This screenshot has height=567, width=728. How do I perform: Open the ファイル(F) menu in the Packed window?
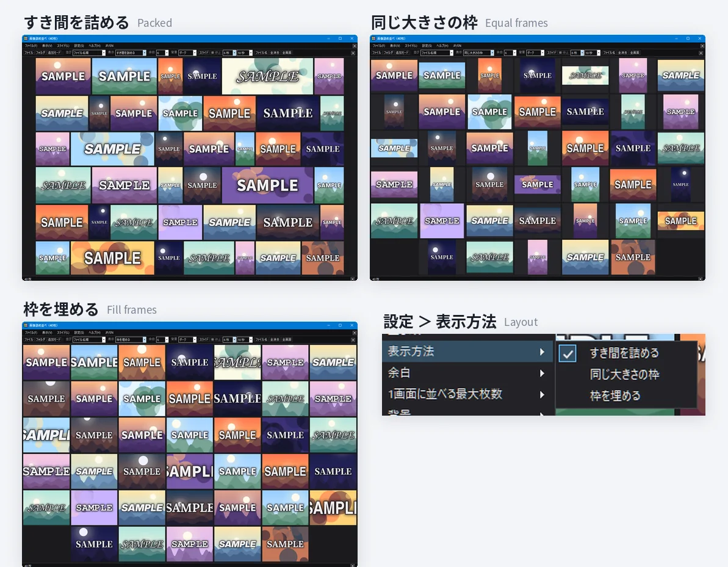tap(31, 46)
